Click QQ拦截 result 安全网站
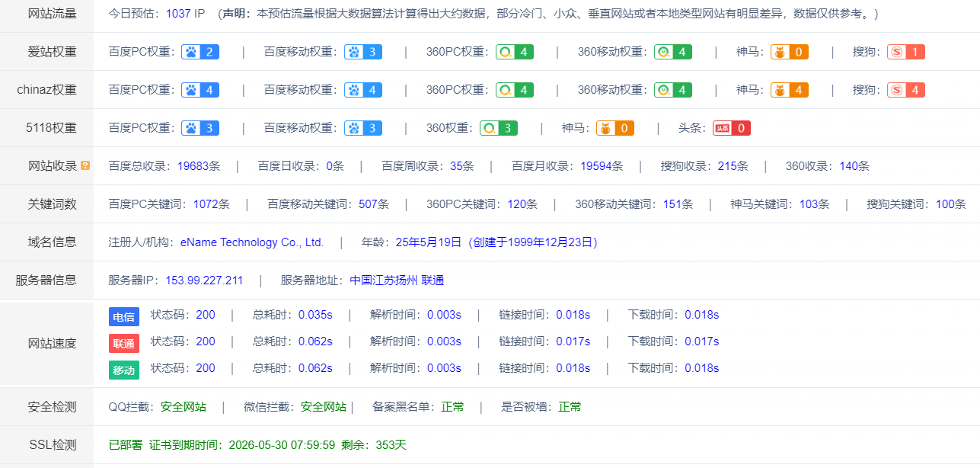980x468 pixels. pos(183,407)
